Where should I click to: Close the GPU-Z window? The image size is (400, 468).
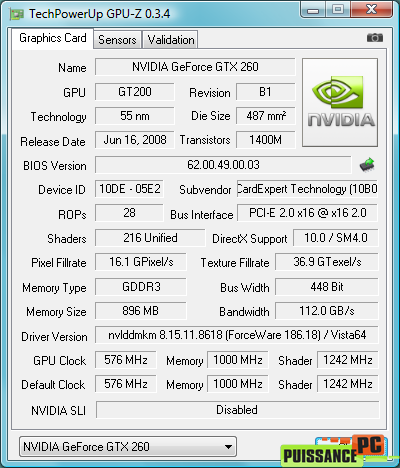(x=371, y=10)
